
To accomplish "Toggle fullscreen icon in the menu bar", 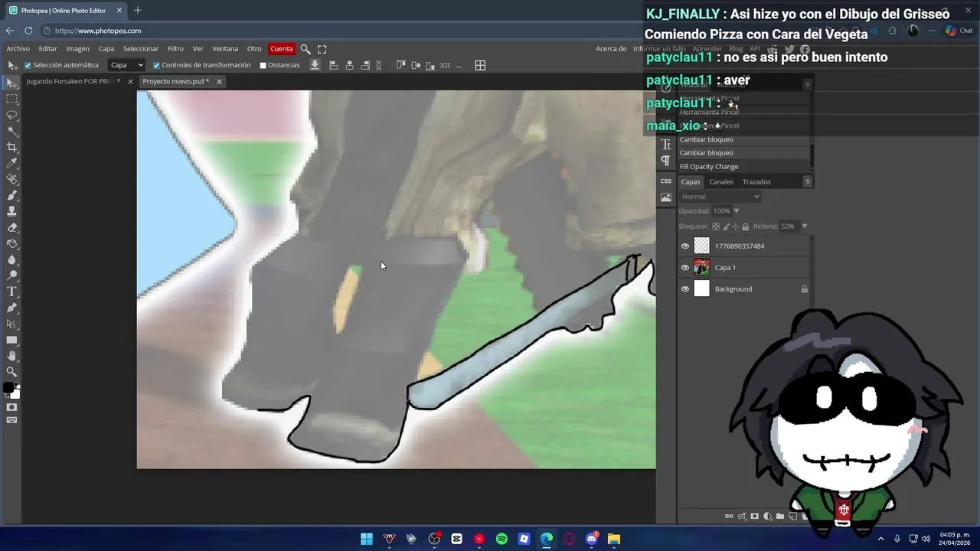I will click(x=322, y=49).
